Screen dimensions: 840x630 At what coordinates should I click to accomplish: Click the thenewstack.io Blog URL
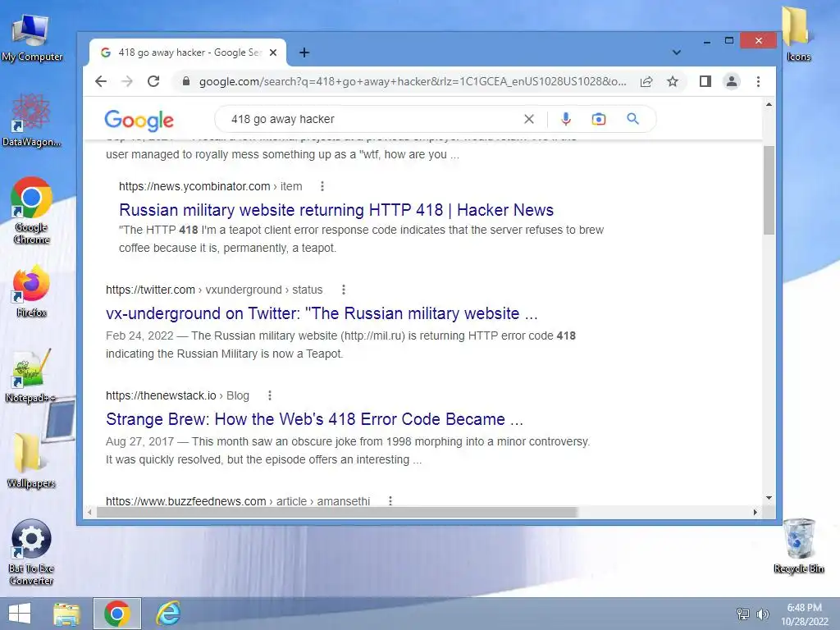177,395
